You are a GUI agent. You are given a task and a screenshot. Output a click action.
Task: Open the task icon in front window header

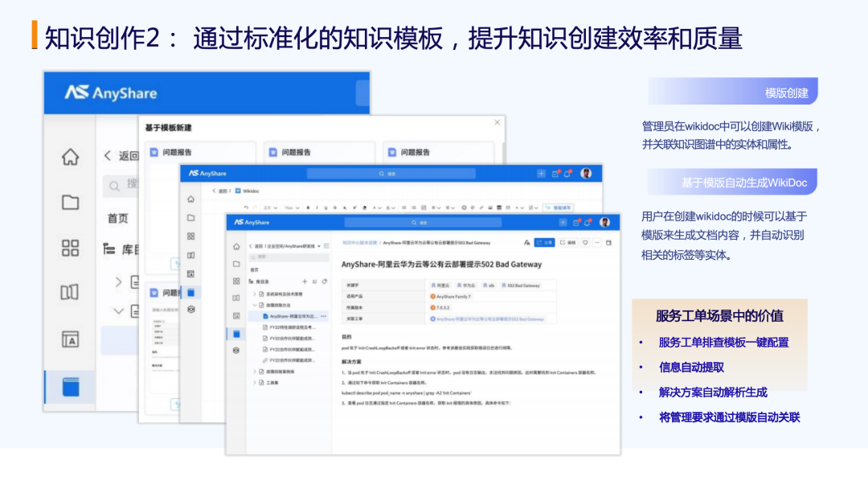click(575, 223)
